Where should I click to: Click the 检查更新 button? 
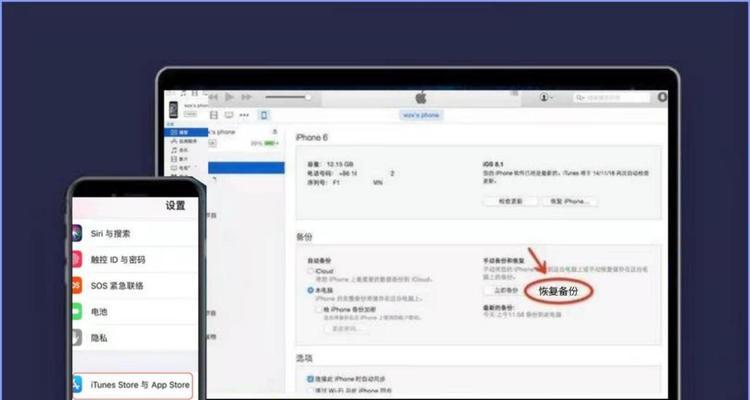[x=511, y=201]
